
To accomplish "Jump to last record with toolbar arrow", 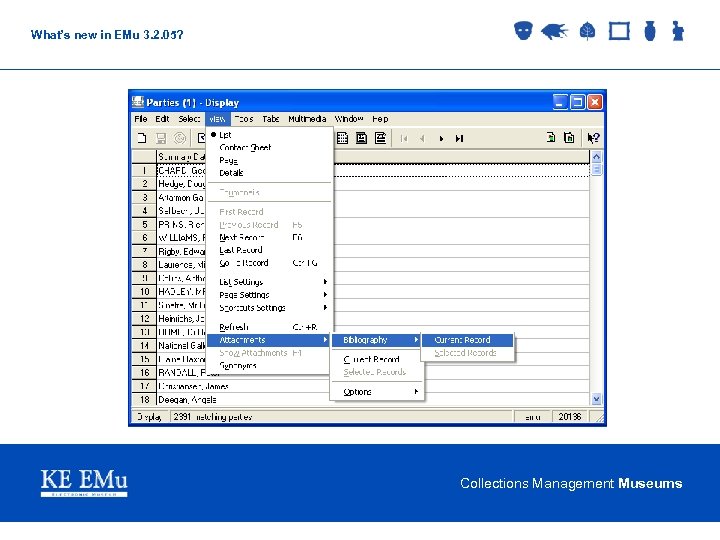I will click(459, 138).
